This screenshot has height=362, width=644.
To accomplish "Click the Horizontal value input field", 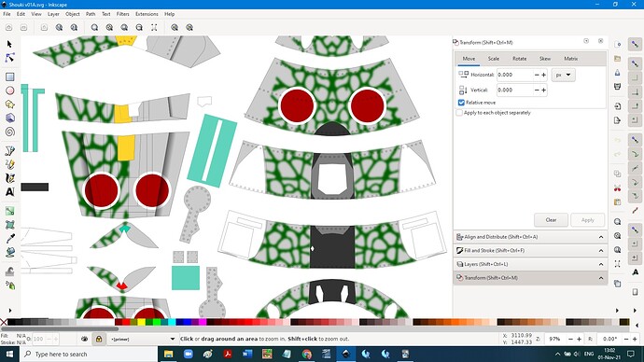I will [515, 75].
